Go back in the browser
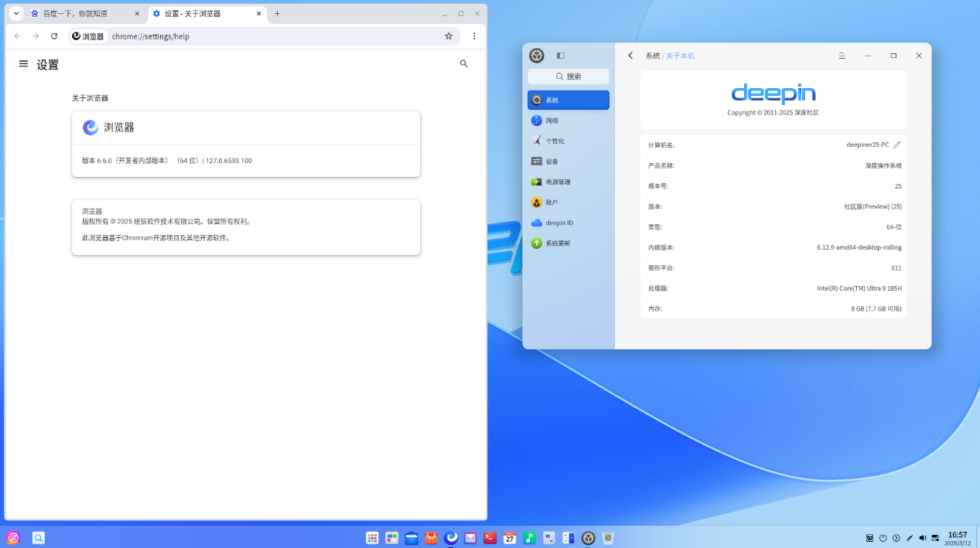 click(18, 36)
